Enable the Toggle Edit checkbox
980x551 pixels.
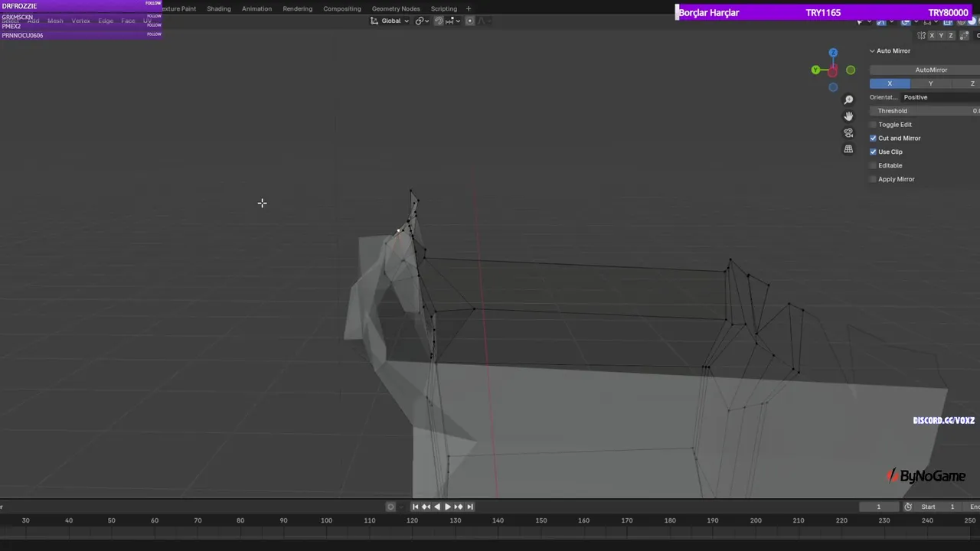pyautogui.click(x=873, y=125)
